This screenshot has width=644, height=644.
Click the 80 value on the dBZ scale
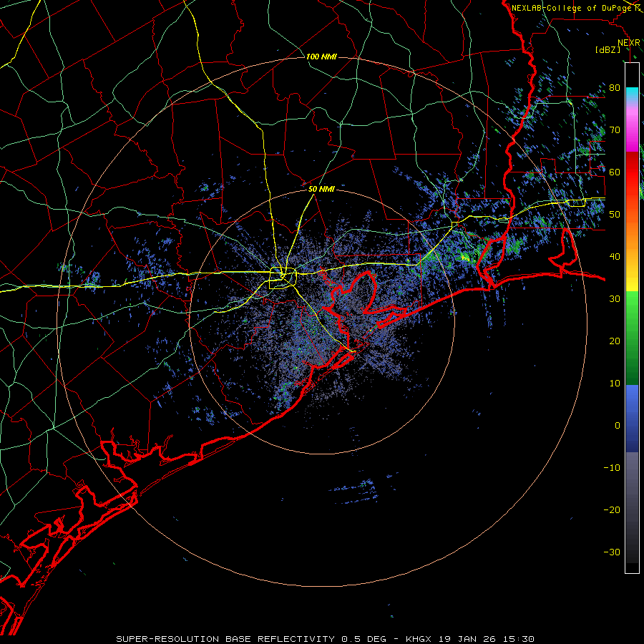pos(615,87)
